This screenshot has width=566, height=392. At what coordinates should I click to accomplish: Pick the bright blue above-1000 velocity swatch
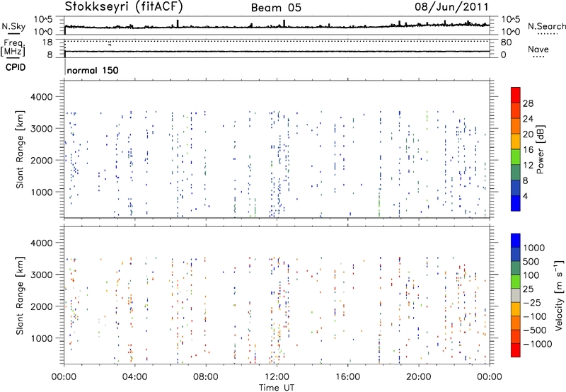click(x=516, y=241)
